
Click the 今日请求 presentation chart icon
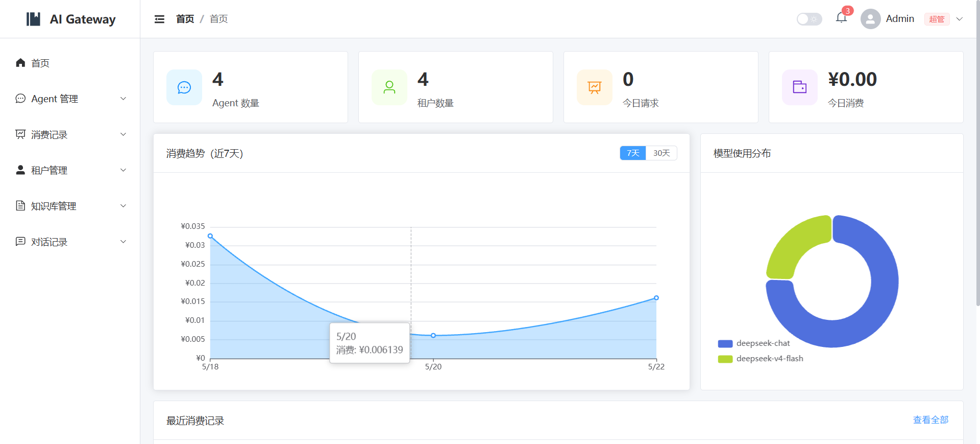595,87
